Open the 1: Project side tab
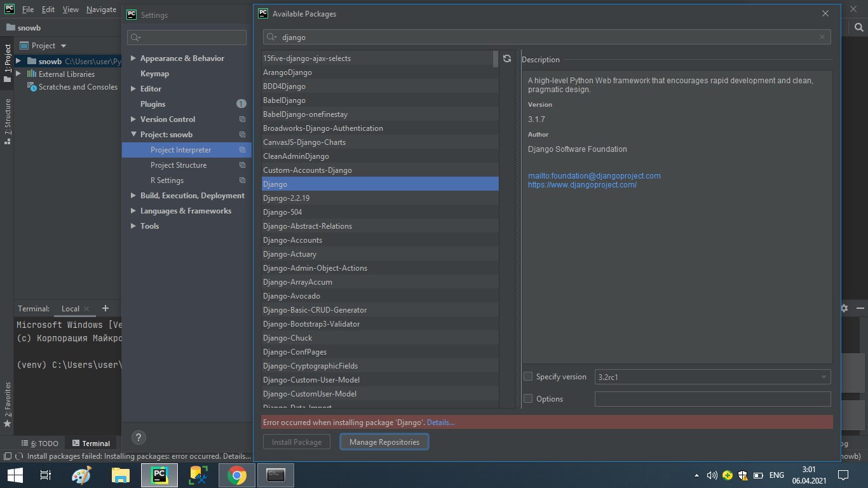The height and width of the screenshot is (488, 868). click(x=8, y=64)
